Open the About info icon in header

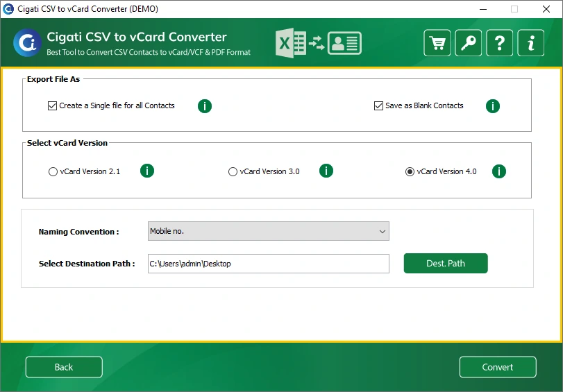530,43
